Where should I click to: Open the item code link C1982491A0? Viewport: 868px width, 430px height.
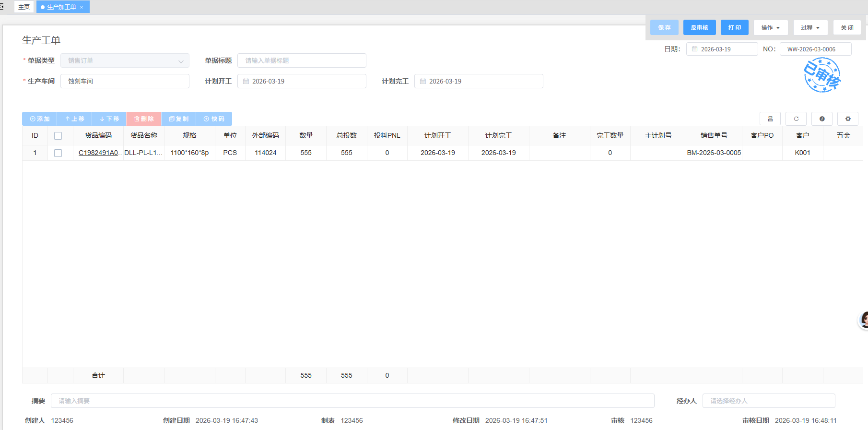point(98,153)
